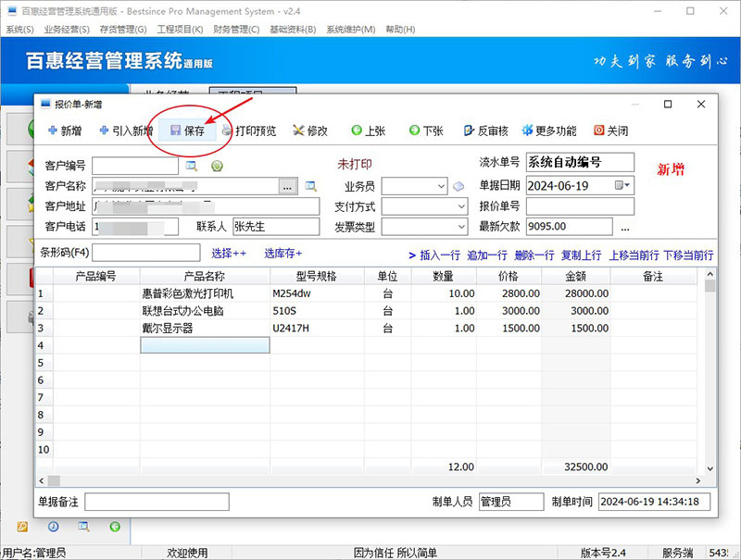Go to next record with 下张
Screen dimensions: 741x560
pos(426,131)
